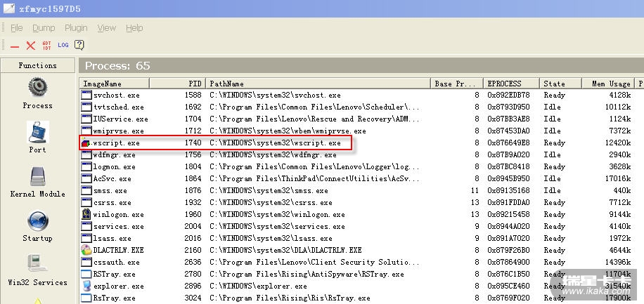Click the wmiprvse.exe path cell
The width and height of the screenshot is (644, 304).
[288, 131]
